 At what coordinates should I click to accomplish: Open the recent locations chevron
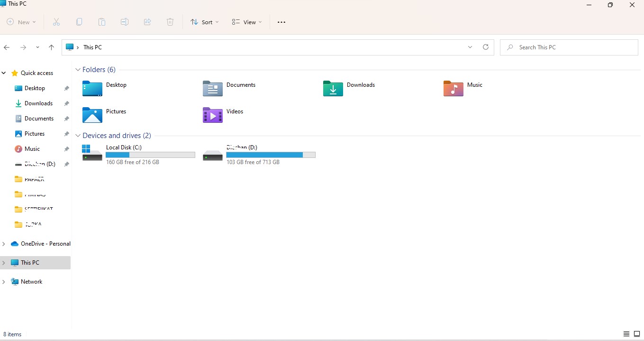coord(37,47)
